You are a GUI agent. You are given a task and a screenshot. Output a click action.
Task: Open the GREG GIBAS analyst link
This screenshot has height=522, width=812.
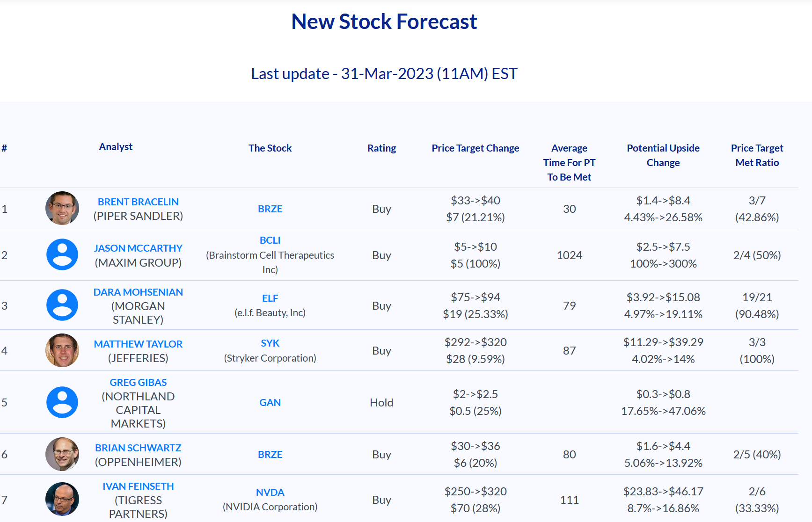click(138, 382)
